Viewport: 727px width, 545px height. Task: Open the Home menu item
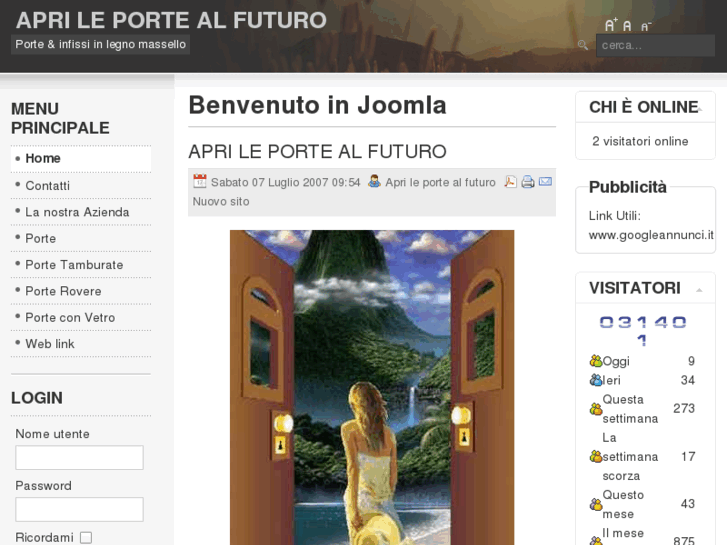click(x=81, y=159)
